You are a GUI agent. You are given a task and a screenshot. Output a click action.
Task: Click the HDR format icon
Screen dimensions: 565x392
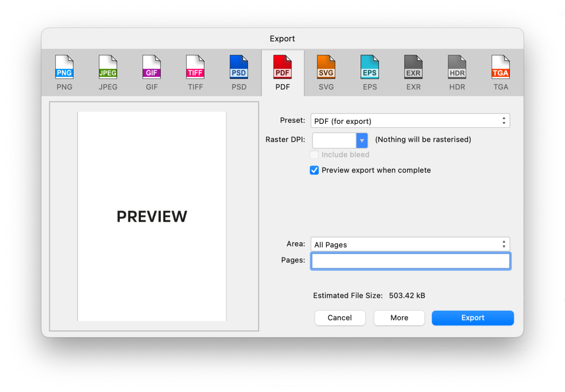tap(457, 72)
